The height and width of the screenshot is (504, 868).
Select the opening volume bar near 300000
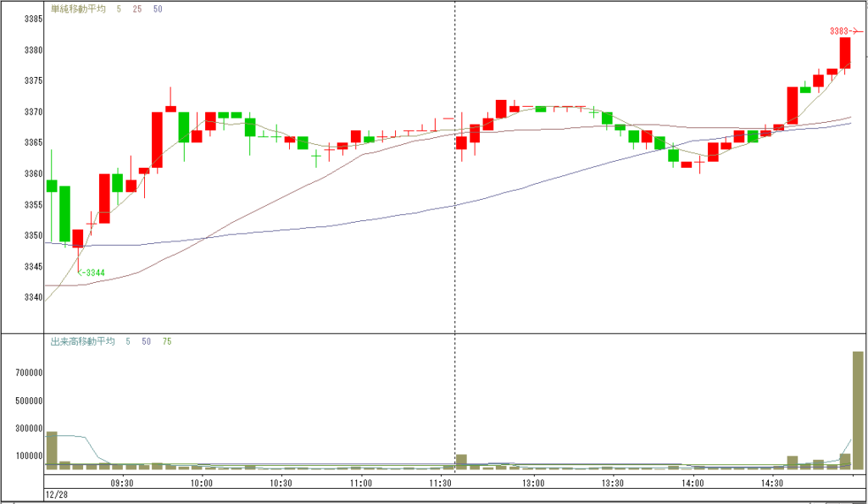click(52, 451)
